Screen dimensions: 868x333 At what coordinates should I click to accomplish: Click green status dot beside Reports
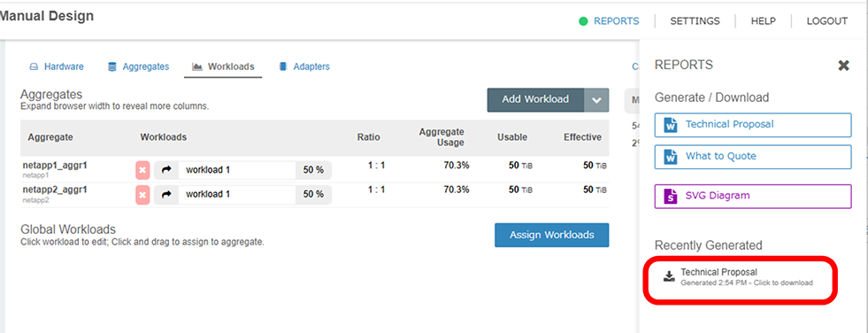pyautogui.click(x=583, y=21)
